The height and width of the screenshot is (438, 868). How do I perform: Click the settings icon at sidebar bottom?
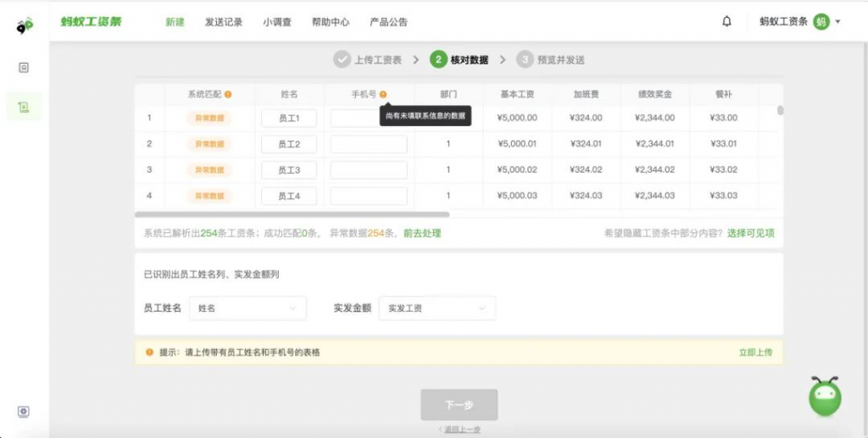24,412
